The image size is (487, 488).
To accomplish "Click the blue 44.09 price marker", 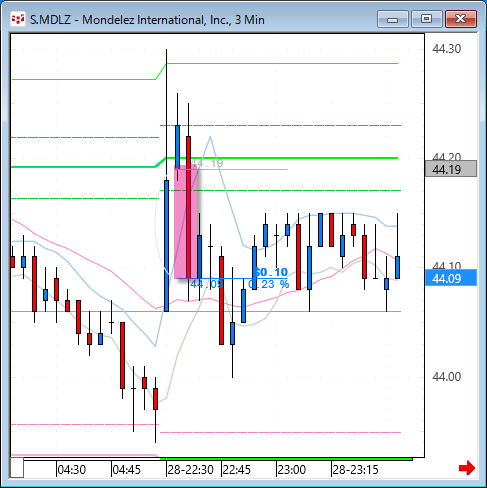I will (x=451, y=278).
